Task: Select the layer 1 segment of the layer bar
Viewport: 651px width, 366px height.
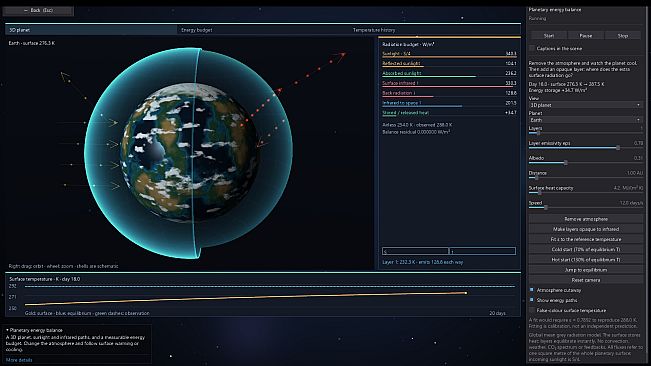Action: (x=482, y=251)
